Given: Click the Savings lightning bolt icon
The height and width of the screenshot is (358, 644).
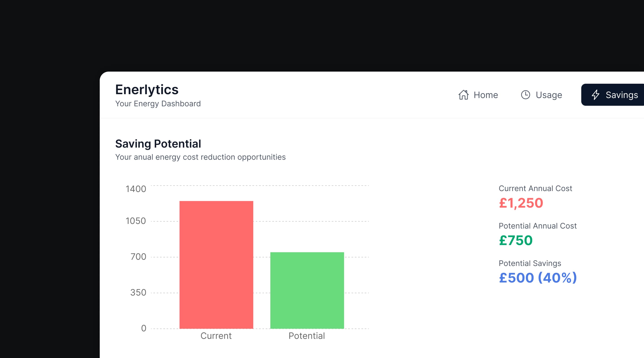Looking at the screenshot, I should tap(595, 95).
